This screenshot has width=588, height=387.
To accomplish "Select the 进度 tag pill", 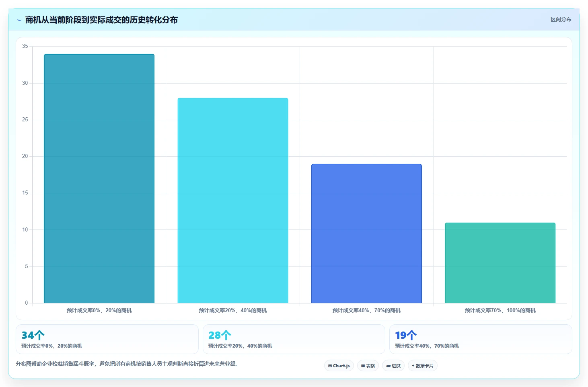I will click(393, 366).
